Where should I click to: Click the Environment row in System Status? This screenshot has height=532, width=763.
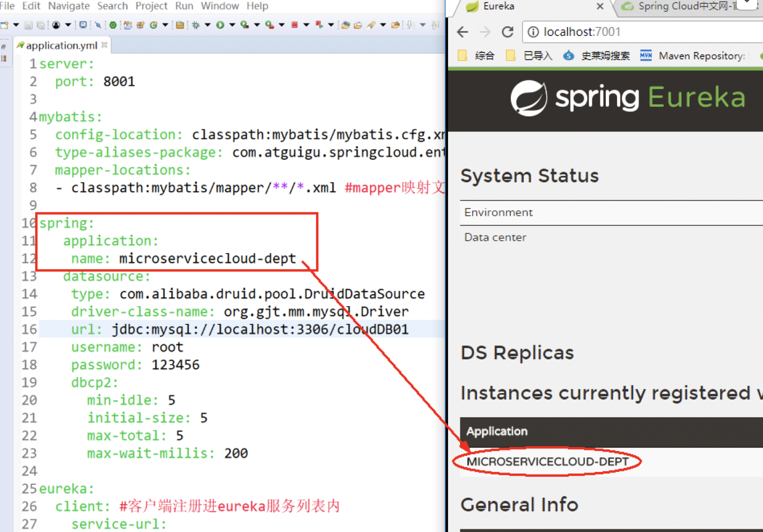[x=611, y=212]
